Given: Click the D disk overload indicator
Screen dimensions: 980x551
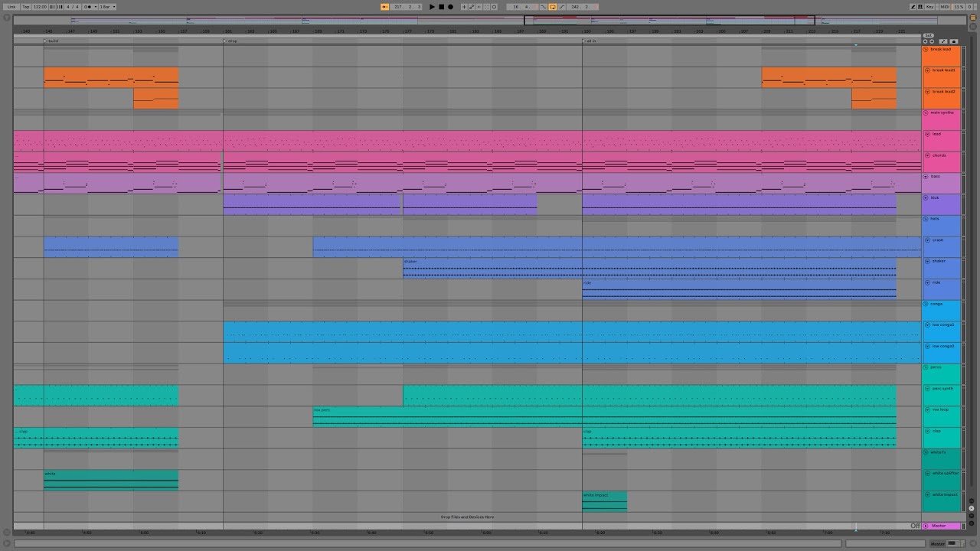Looking at the screenshot, I should pyautogui.click(x=969, y=7).
